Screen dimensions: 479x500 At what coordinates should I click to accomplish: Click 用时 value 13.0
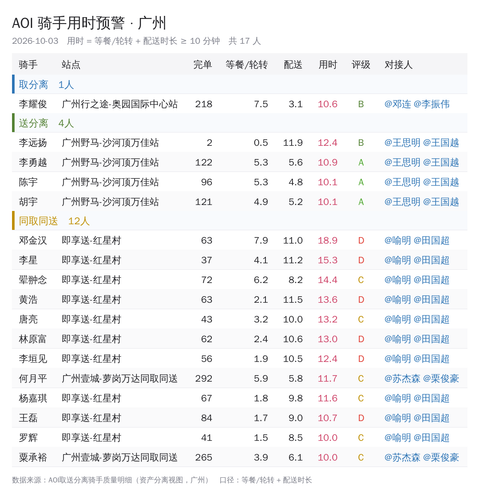pyautogui.click(x=327, y=339)
